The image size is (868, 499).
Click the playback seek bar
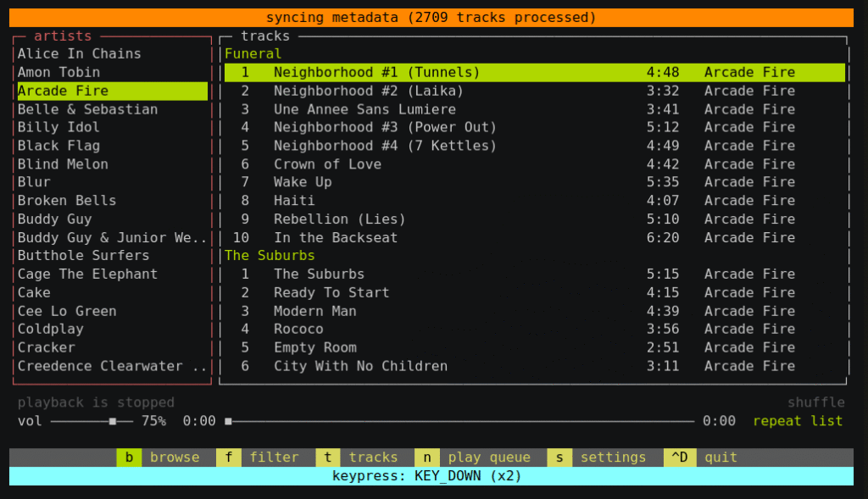459,422
